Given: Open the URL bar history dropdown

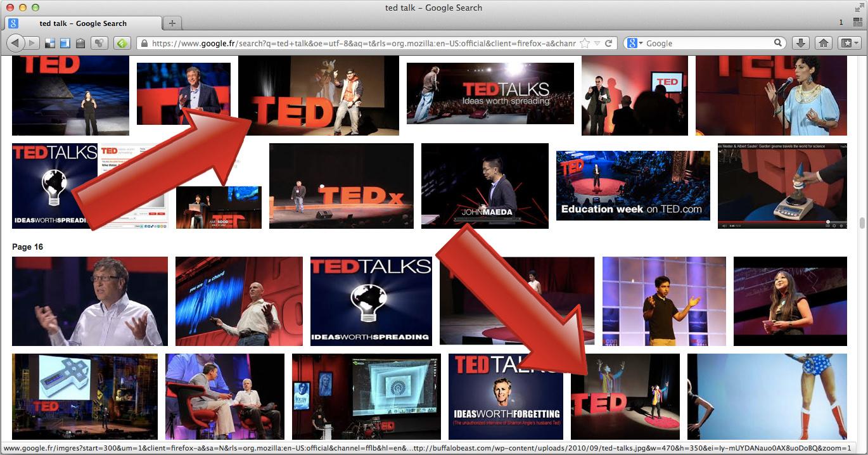Looking at the screenshot, I should tap(597, 43).
